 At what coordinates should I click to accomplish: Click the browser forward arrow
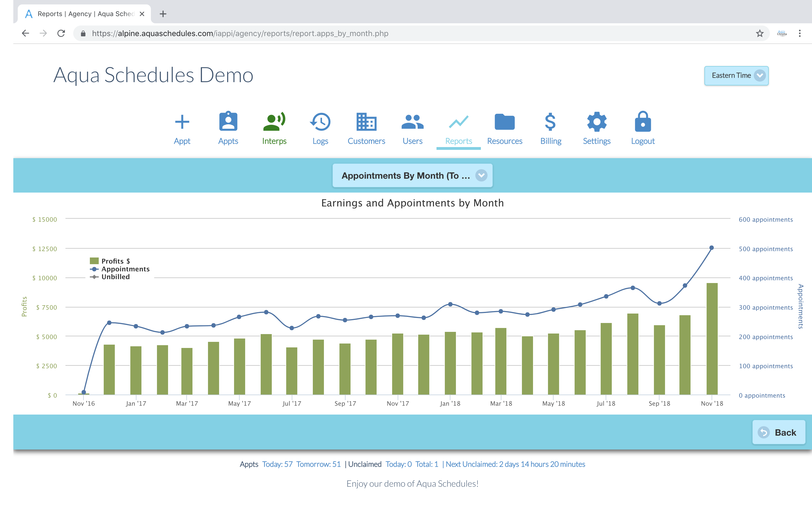(43, 33)
